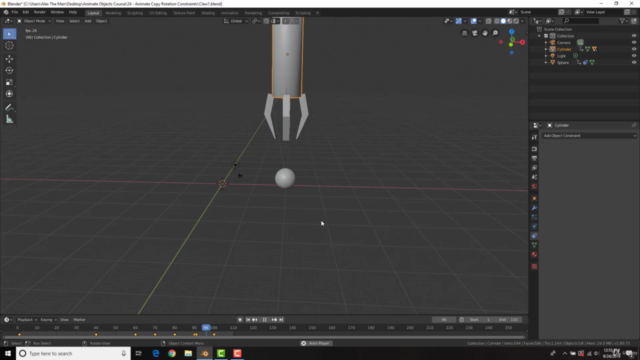Image resolution: width=640 pixels, height=360 pixels.
Task: Open the Physics properties tab
Action: [534, 227]
